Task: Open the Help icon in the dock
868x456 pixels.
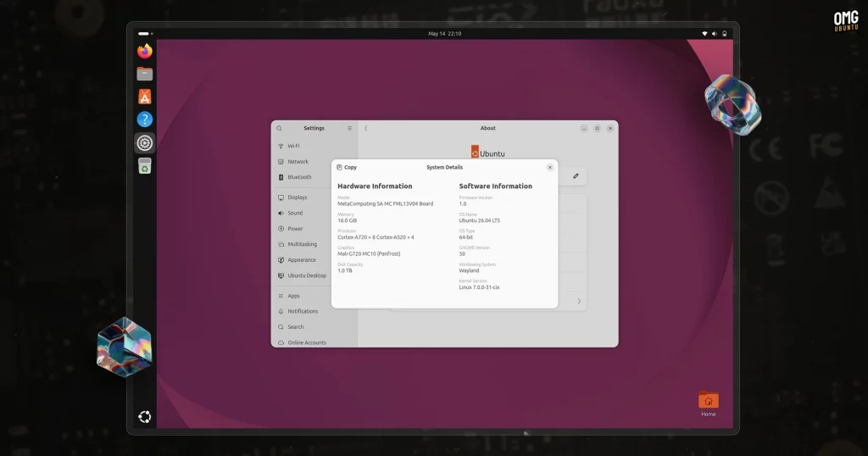Action: click(144, 120)
